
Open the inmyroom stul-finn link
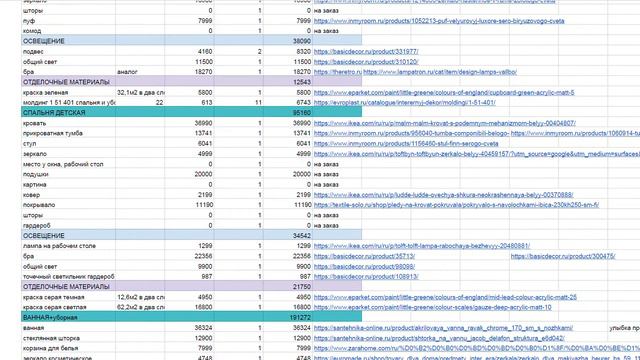coord(406,143)
